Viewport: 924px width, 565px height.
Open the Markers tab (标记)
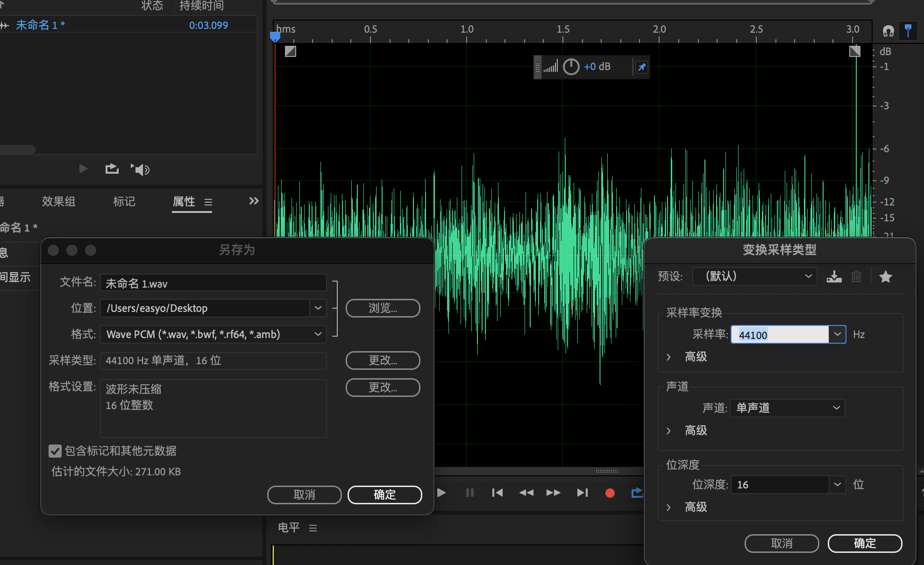point(124,201)
